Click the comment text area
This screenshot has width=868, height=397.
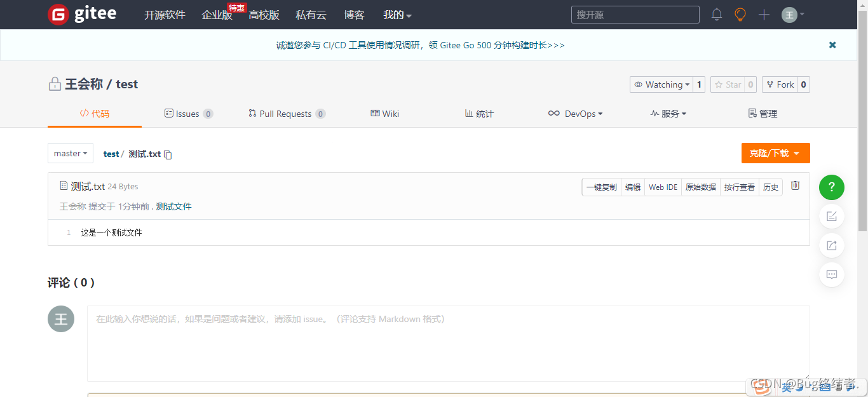pos(449,344)
